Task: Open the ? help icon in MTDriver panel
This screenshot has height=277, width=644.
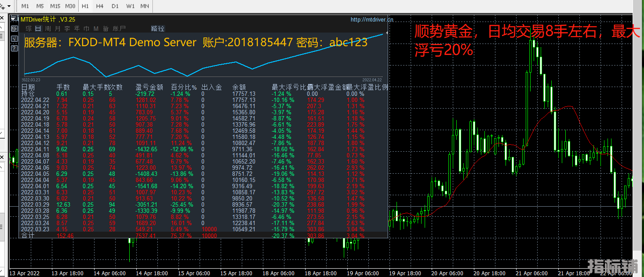Action: [14, 47]
